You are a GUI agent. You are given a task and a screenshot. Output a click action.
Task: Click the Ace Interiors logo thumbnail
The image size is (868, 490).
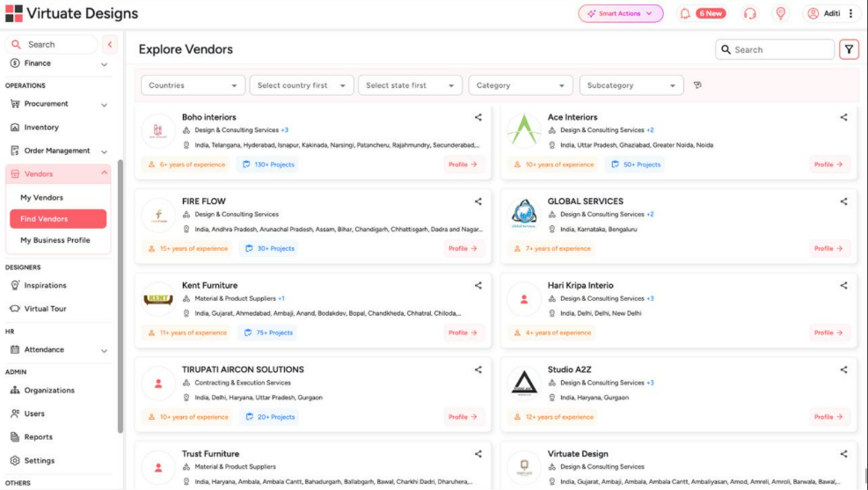coord(523,131)
